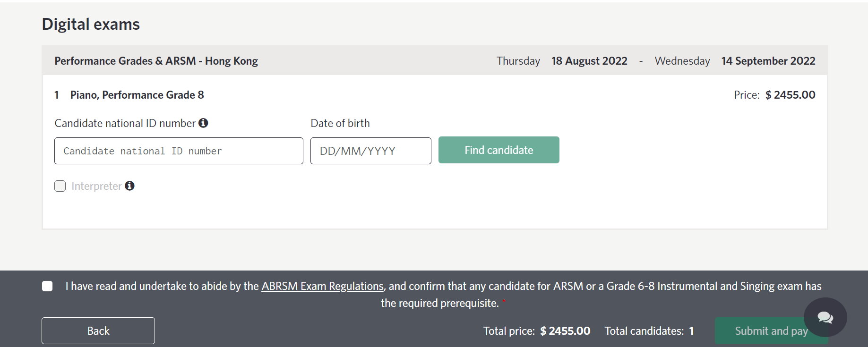Open the chat bubble widget

click(825, 317)
